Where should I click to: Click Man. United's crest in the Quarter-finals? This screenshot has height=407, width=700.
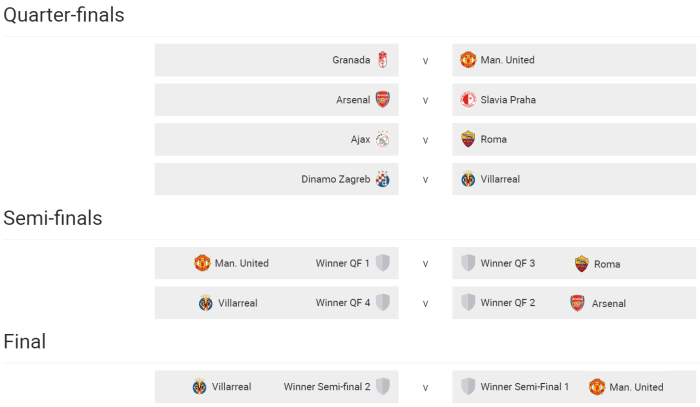468,60
